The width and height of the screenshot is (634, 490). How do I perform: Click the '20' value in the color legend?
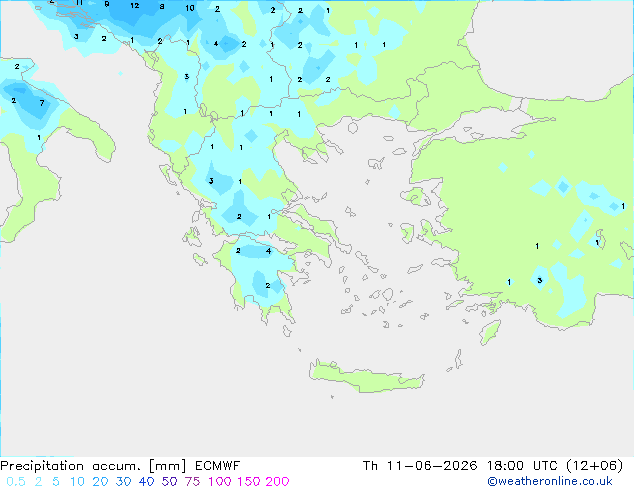[x=100, y=482]
